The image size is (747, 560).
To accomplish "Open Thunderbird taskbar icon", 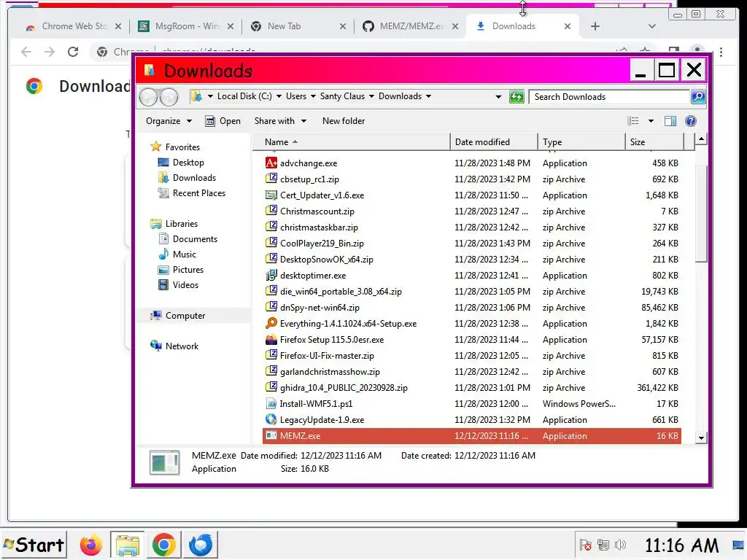I will coord(200,545).
